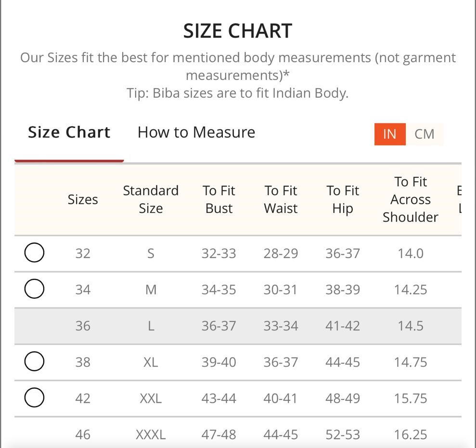
Task: Click the size 46 XXXL row
Action: click(238, 435)
